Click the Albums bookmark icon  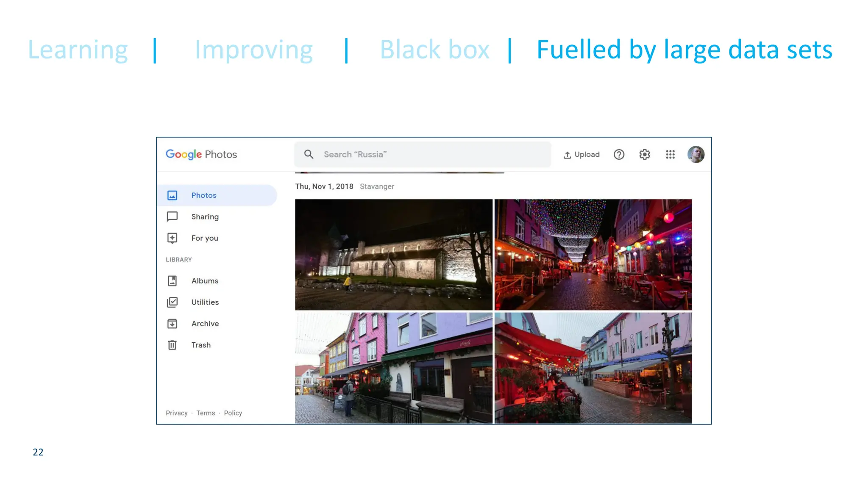point(172,281)
